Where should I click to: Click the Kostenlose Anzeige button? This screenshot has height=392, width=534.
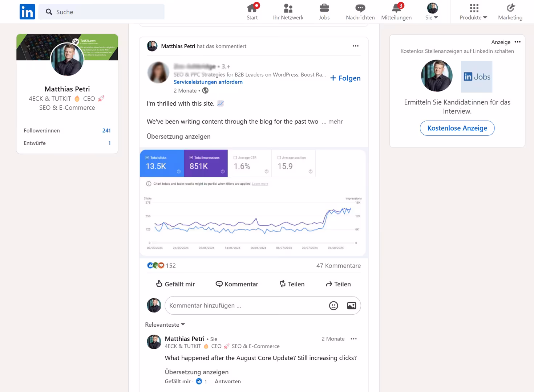point(457,128)
